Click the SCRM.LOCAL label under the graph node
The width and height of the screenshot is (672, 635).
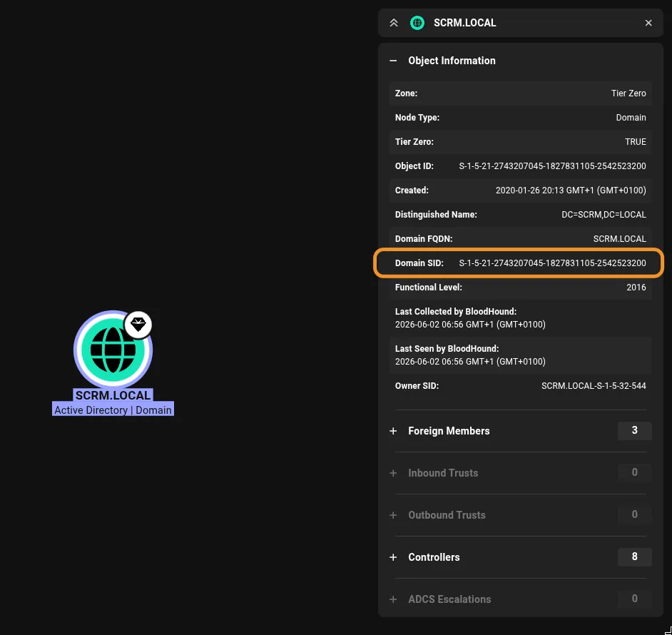[x=113, y=395]
